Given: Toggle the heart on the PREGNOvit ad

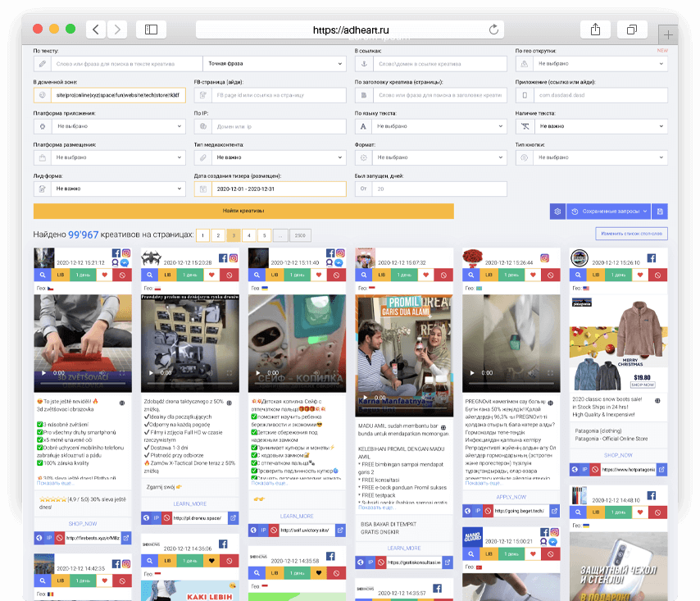Looking at the screenshot, I should [x=533, y=276].
